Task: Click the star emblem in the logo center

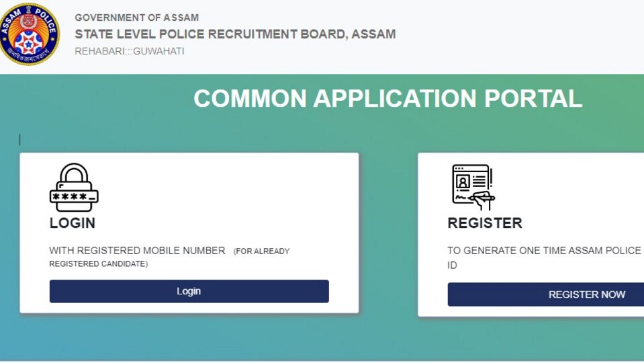Action: pos(28,43)
